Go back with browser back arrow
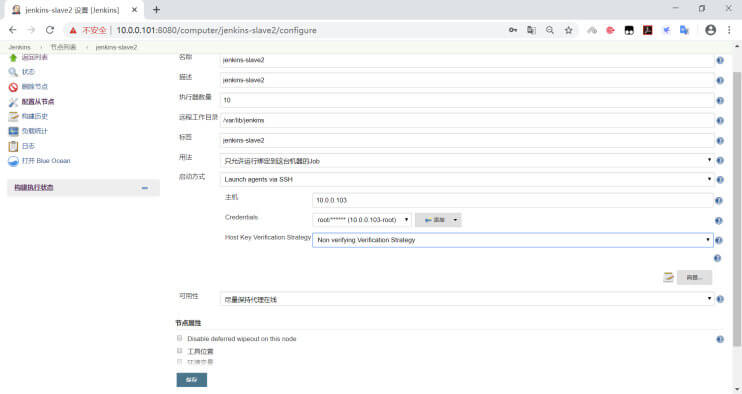This screenshot has width=742, height=394. tap(13, 30)
